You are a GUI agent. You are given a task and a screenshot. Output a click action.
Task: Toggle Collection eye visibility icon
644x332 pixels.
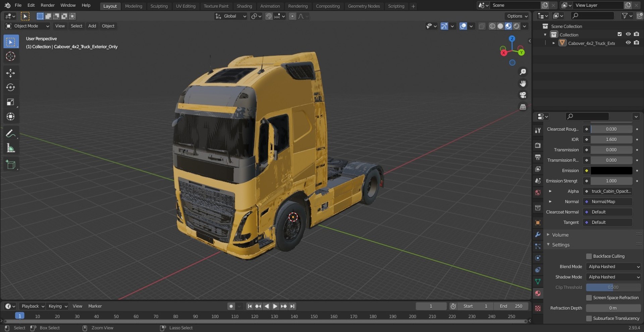(628, 34)
